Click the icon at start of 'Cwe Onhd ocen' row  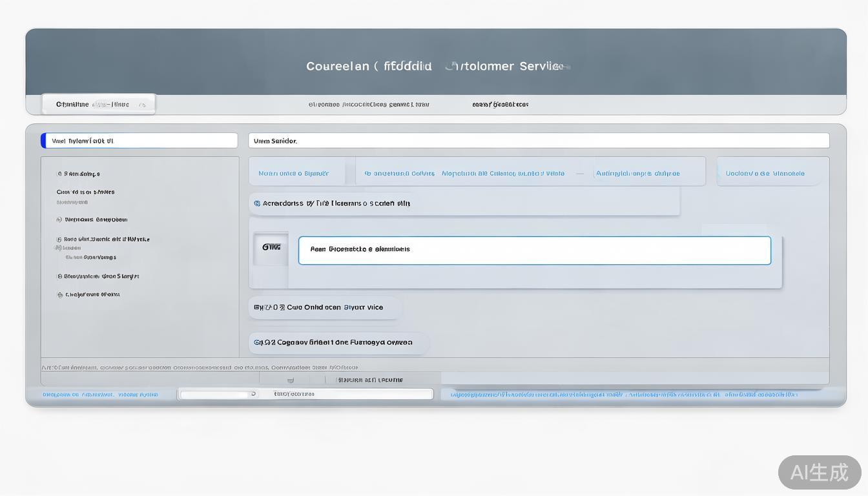257,308
